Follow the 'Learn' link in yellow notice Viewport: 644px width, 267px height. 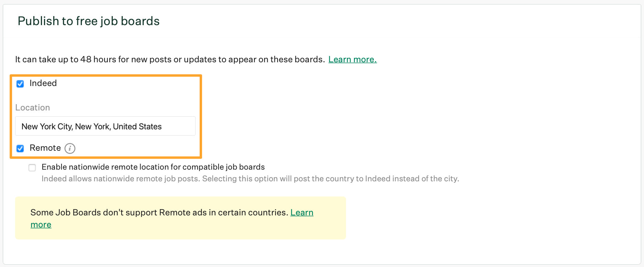(x=302, y=212)
